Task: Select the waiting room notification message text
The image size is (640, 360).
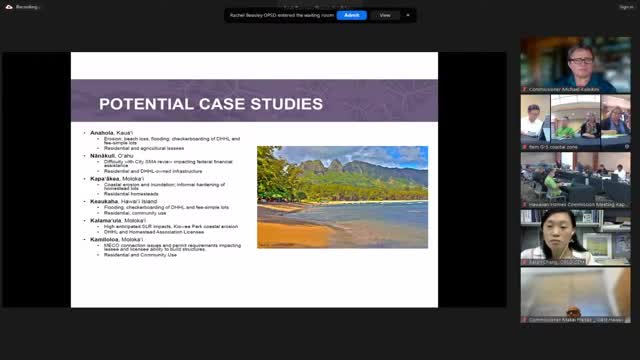Action: point(282,16)
